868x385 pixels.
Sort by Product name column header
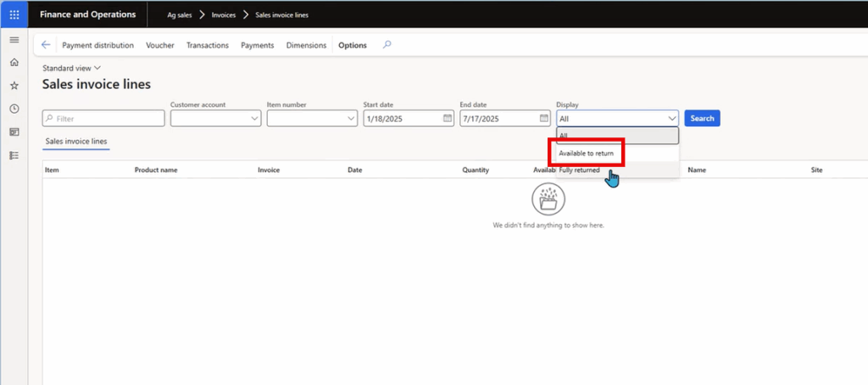coord(156,170)
